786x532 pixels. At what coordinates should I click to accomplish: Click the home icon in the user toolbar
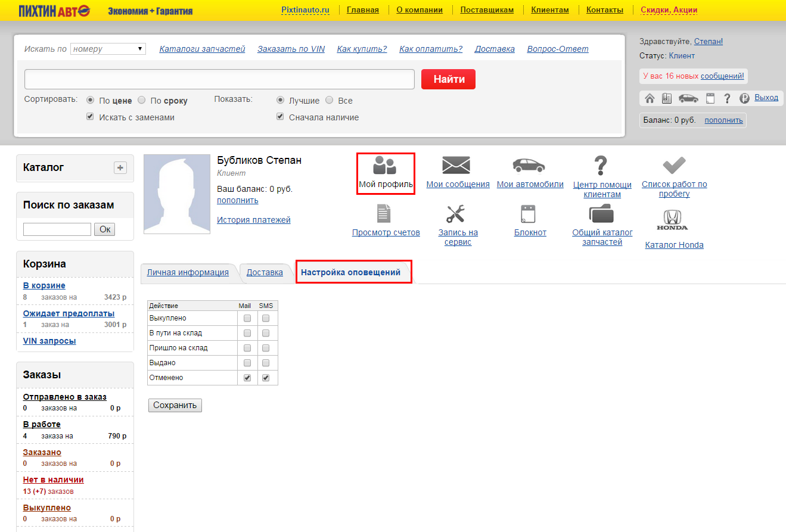[x=650, y=98]
